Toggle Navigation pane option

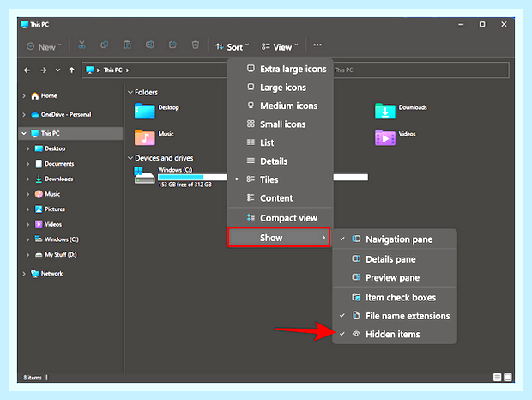pos(395,239)
